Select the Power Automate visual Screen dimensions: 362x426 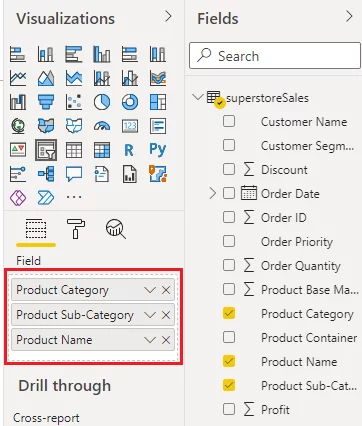46,198
